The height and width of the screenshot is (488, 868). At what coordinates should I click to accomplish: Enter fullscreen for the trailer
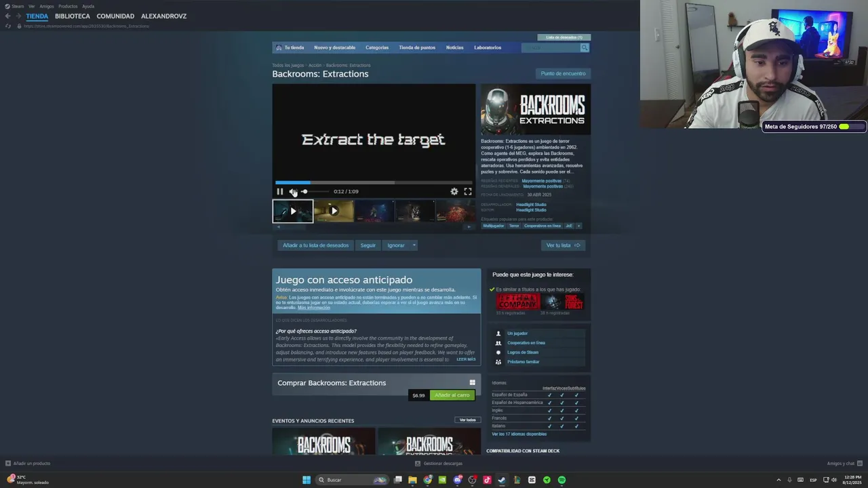tap(468, 192)
